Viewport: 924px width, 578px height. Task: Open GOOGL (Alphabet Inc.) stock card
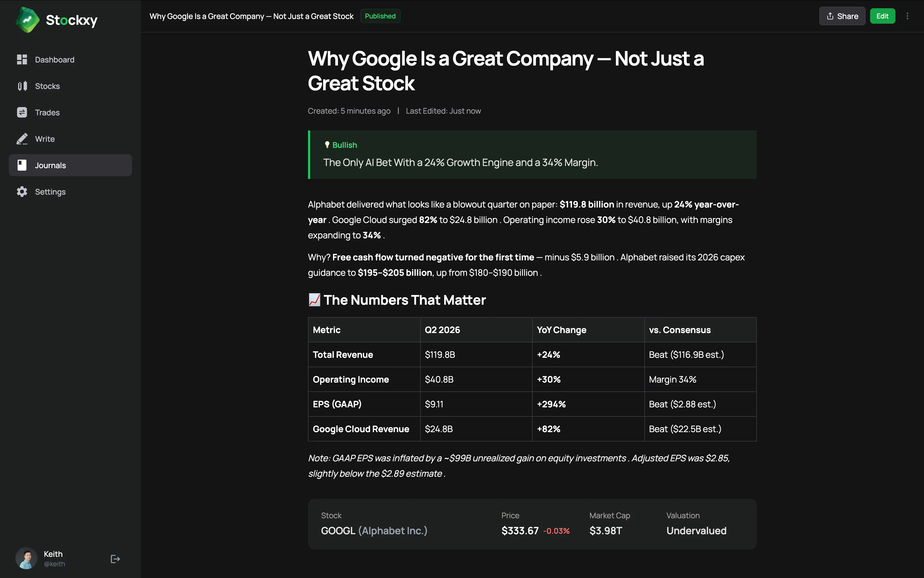coord(532,524)
